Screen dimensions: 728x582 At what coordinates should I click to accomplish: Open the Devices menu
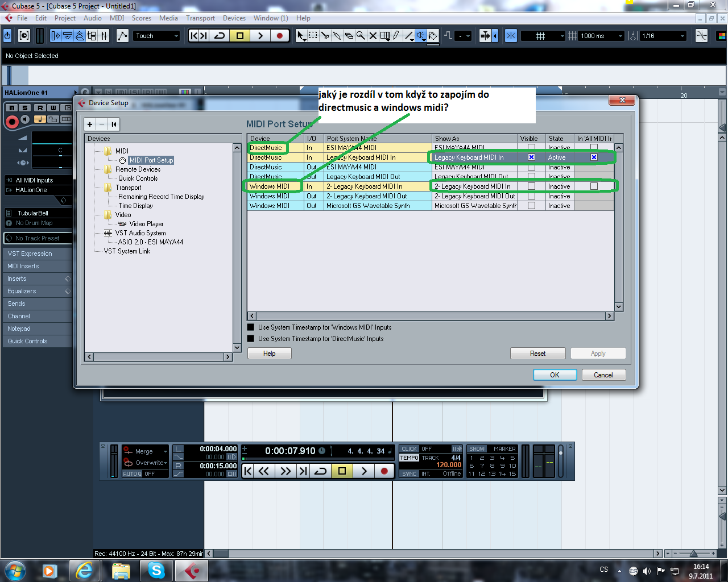point(234,18)
